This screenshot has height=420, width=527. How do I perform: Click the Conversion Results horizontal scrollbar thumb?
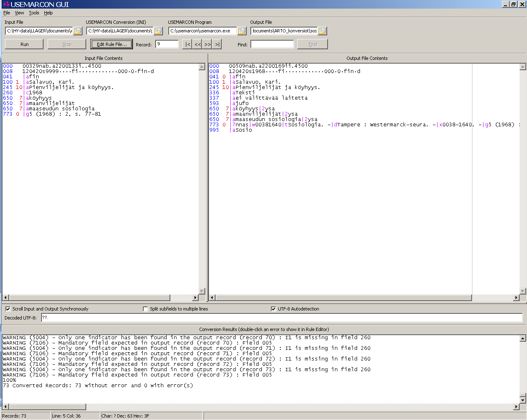point(47,406)
